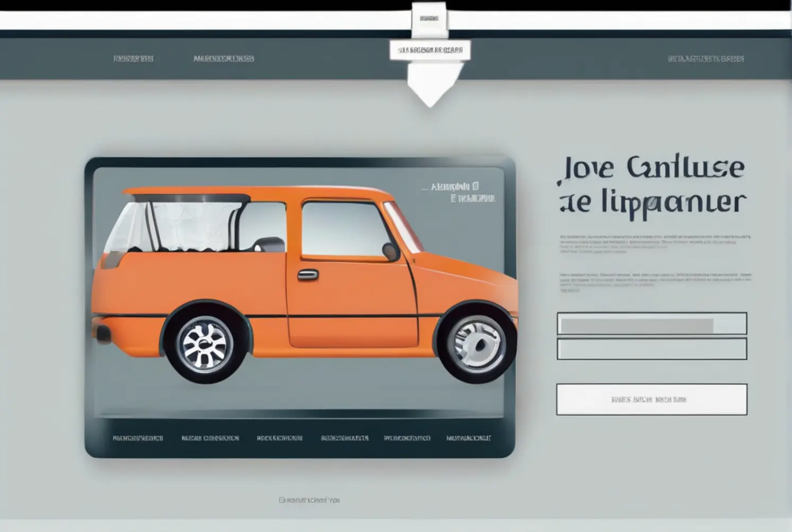Viewport: 792px width, 532px height.
Task: Click the white downward arrow under the header
Action: (430, 87)
